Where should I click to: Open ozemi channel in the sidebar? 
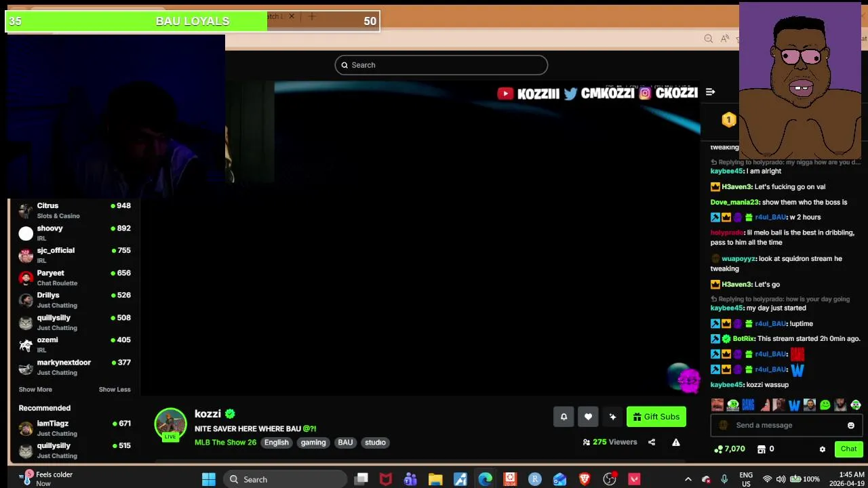click(75, 345)
